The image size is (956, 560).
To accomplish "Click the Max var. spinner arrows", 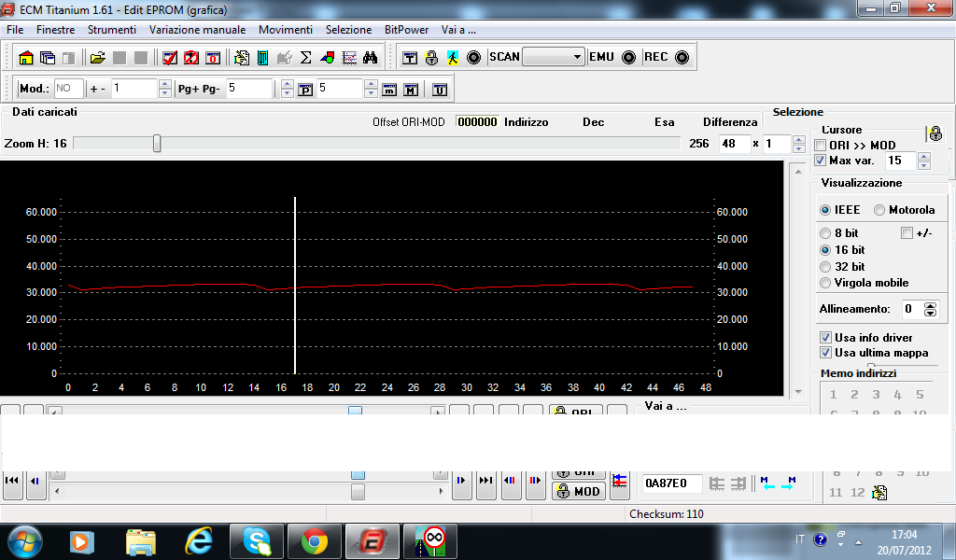I will tap(924, 161).
